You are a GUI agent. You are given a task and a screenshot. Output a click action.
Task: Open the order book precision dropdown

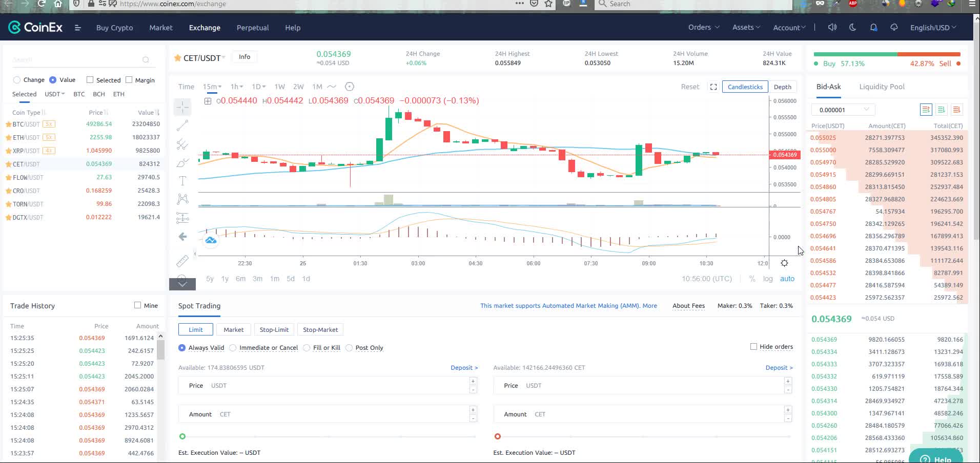tap(843, 110)
